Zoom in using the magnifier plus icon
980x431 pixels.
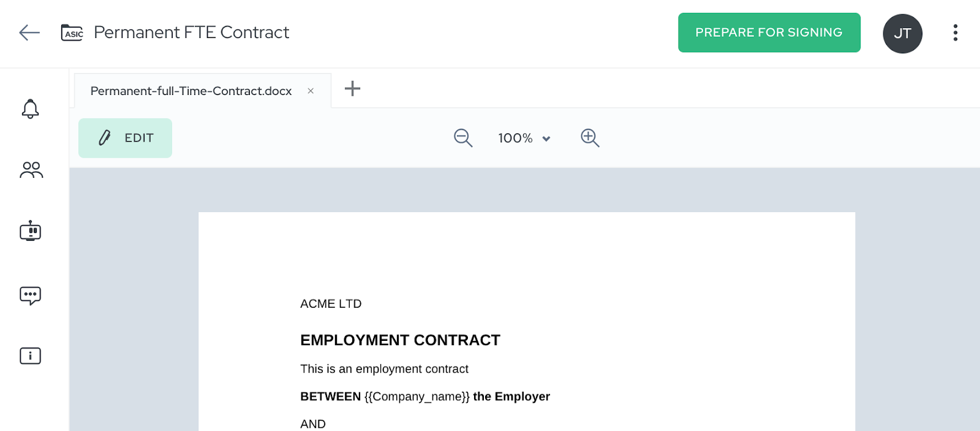[x=589, y=138]
